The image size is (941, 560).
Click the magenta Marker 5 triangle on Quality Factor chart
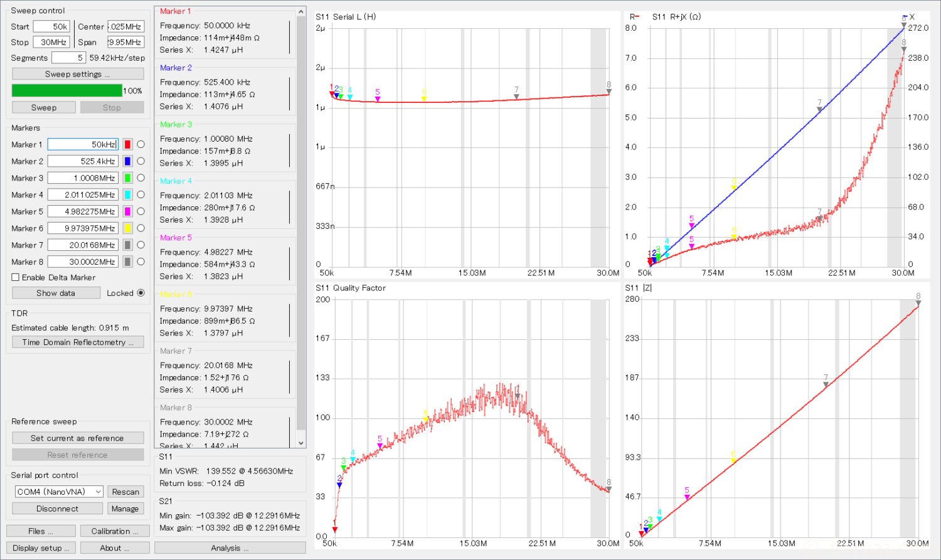[x=380, y=446]
